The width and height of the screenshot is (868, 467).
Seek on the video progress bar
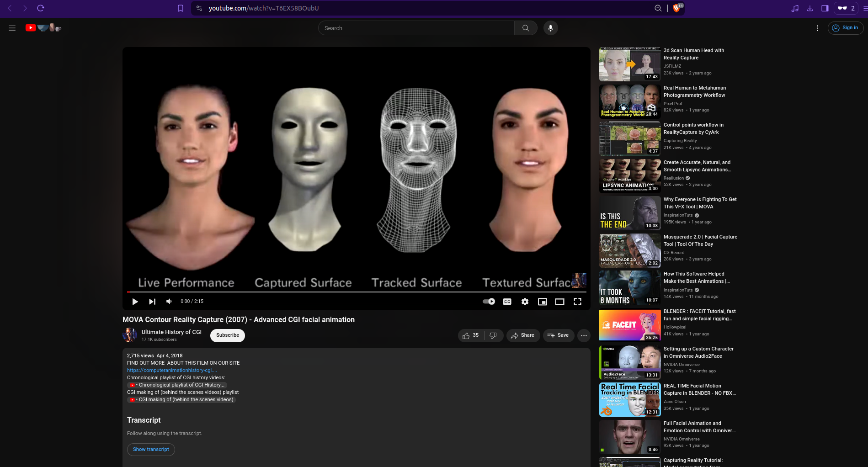(x=357, y=292)
